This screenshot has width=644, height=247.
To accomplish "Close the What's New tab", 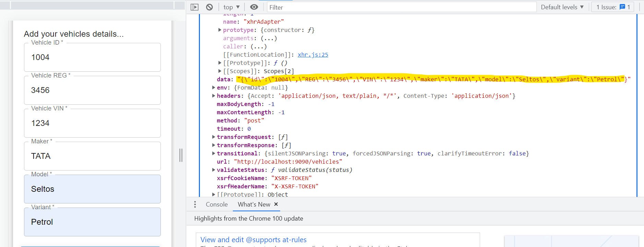I will pos(276,204).
